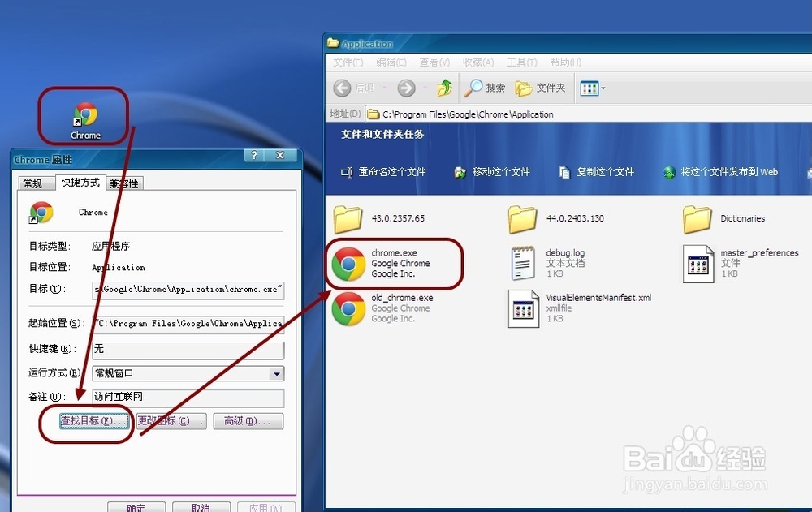
Task: Open the Search (搜索) tool
Action: point(485,88)
